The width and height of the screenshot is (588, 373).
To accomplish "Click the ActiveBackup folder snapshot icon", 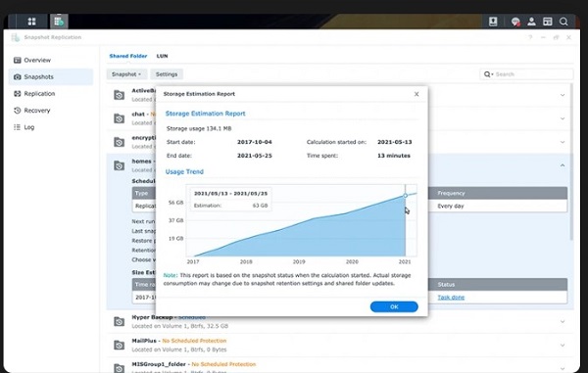I will click(x=119, y=95).
